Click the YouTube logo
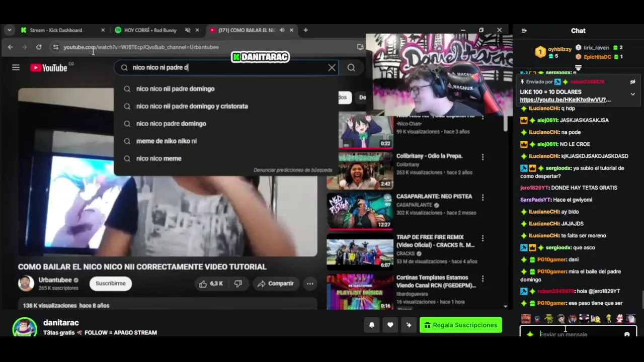Screen dimensions: 644x362 point(49,67)
